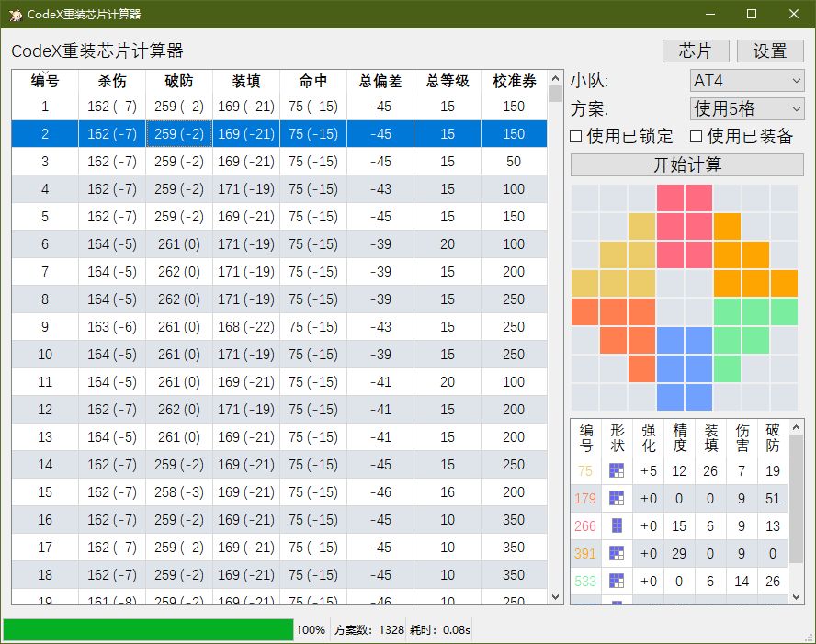This screenshot has height=644, width=816.
Task: Click the shape icon for chip 75
Action: point(617,470)
